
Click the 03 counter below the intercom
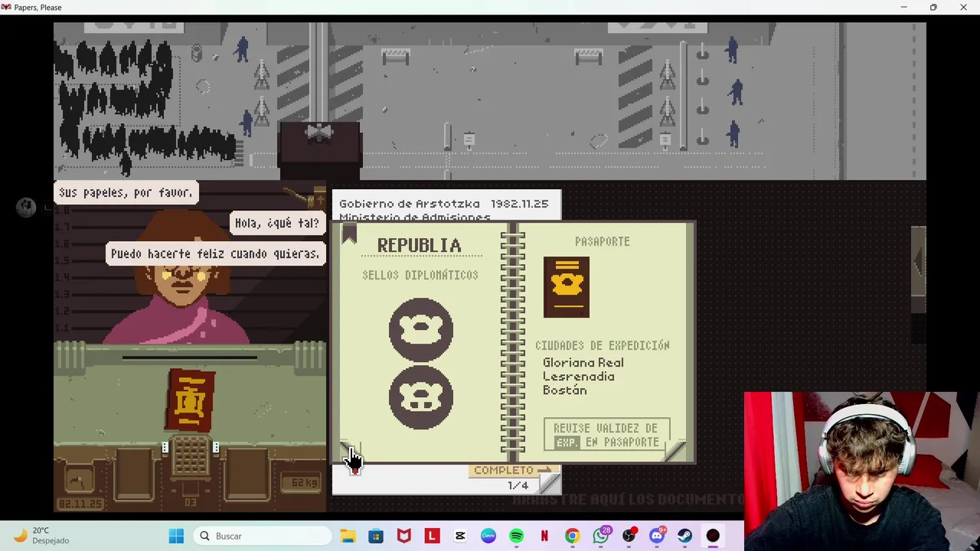point(190,503)
